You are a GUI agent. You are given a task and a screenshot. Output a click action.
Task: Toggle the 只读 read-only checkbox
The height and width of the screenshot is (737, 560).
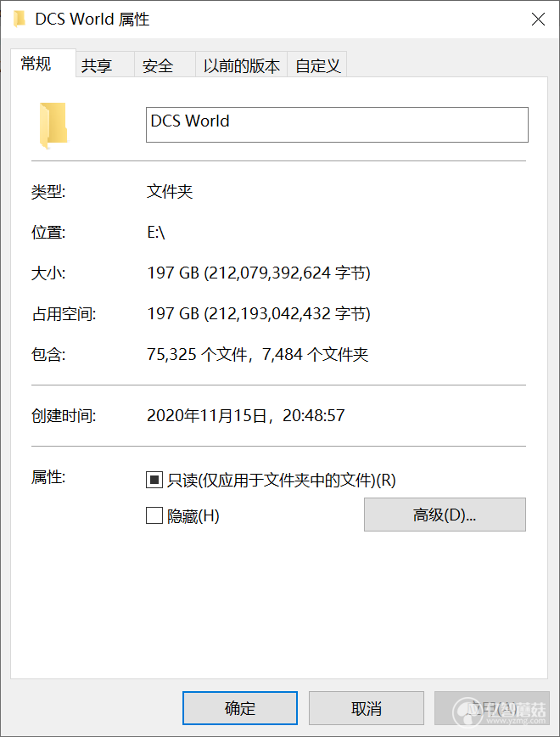pyautogui.click(x=154, y=480)
